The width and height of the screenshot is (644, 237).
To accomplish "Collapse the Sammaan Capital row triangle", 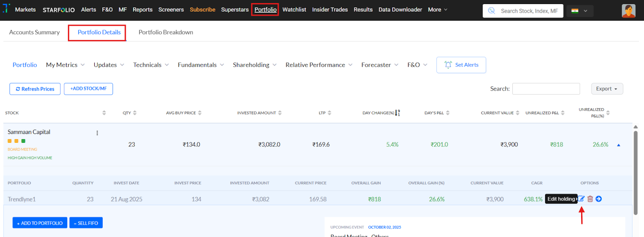I will pyautogui.click(x=619, y=145).
